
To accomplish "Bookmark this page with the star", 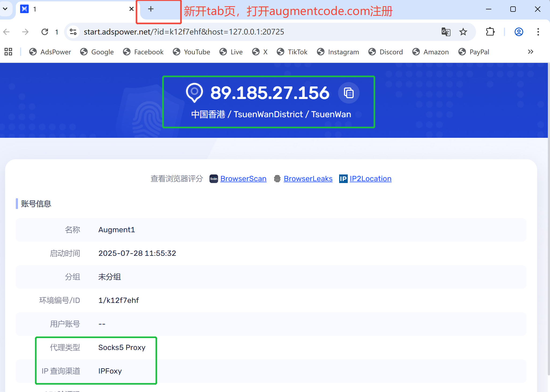I will (x=463, y=32).
